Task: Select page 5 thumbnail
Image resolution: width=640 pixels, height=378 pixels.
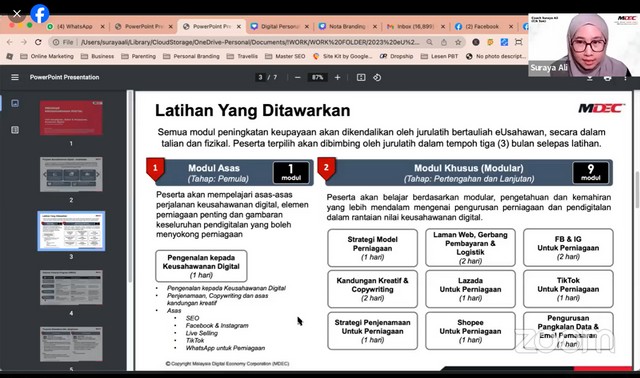Action: click(71, 344)
